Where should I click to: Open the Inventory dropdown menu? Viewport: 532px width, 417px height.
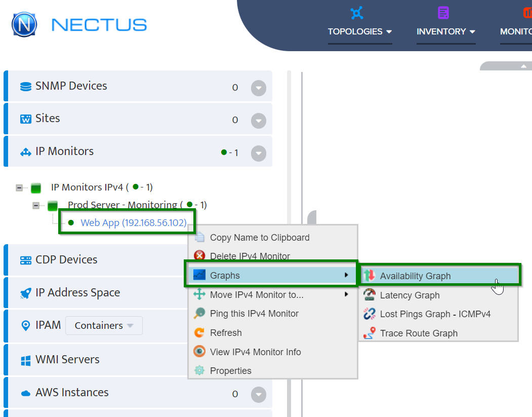tap(446, 31)
